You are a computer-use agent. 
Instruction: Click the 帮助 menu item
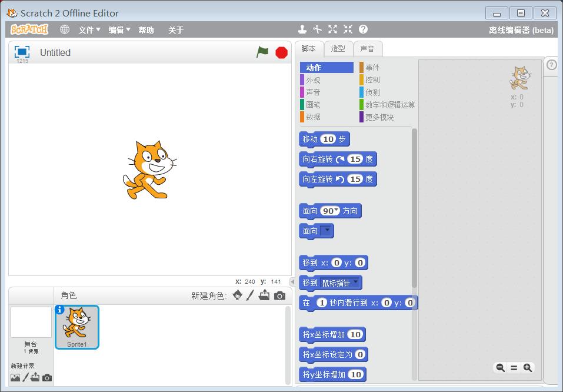point(146,30)
